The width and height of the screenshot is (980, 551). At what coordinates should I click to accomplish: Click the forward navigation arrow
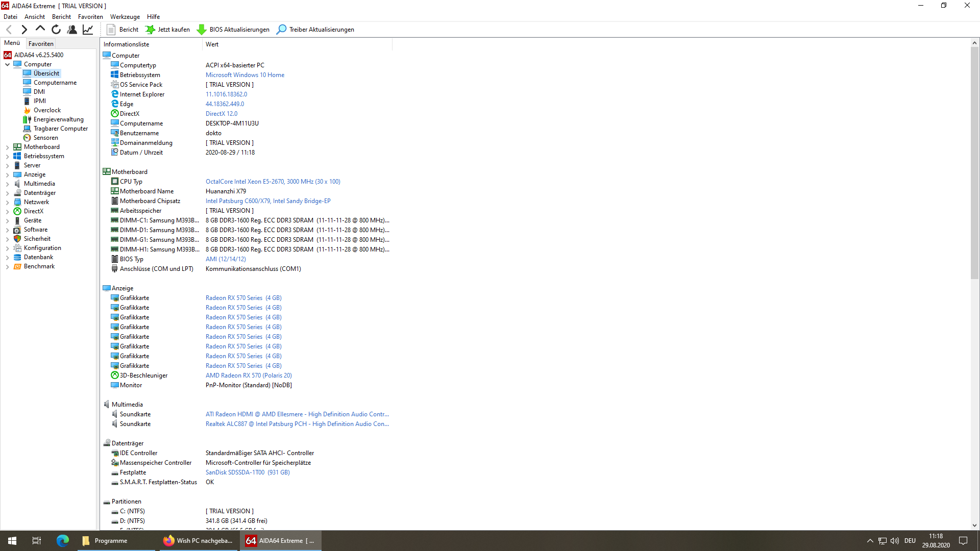tap(24, 30)
